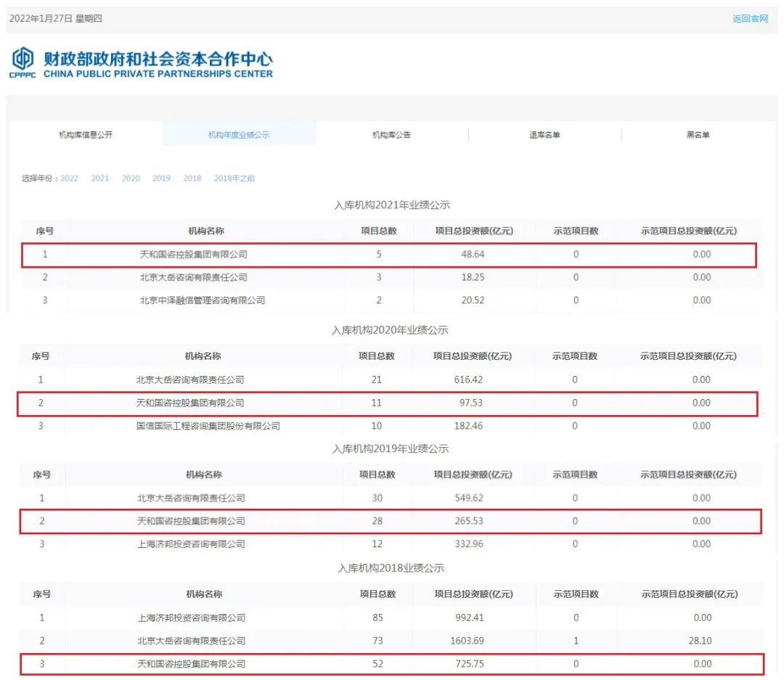This screenshot has height=680, width=784.
Task: Select 天和国咨控股集团有限公司 in the 2020 table
Action: (x=190, y=403)
